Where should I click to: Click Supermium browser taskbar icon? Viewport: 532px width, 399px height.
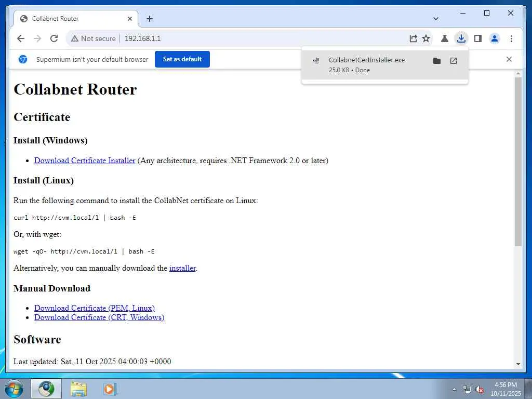(x=46, y=389)
